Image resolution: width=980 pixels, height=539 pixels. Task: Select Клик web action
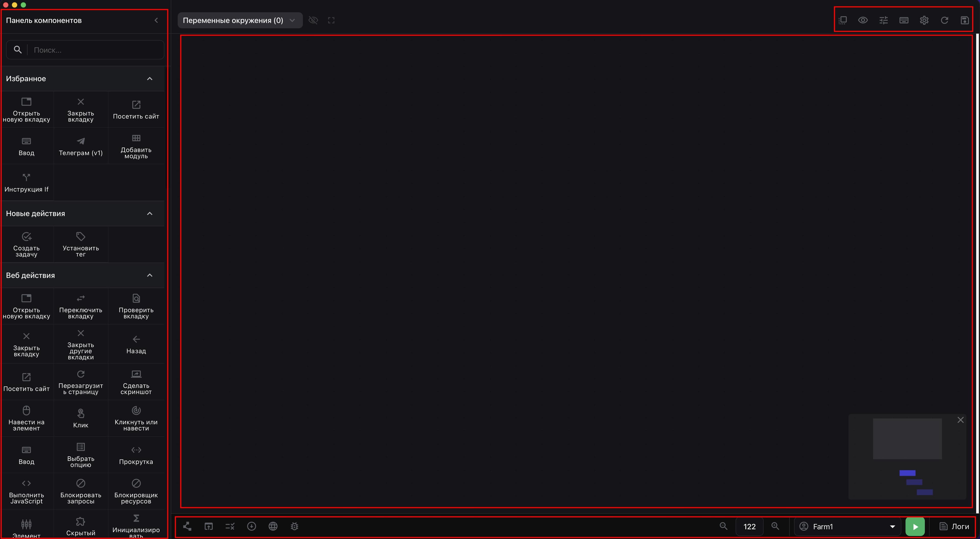pos(81,418)
